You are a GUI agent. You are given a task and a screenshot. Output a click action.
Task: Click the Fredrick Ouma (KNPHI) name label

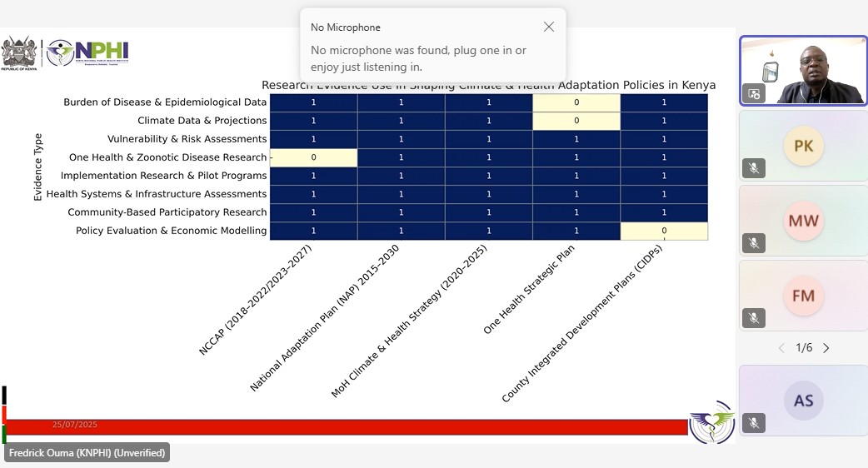coord(87,453)
